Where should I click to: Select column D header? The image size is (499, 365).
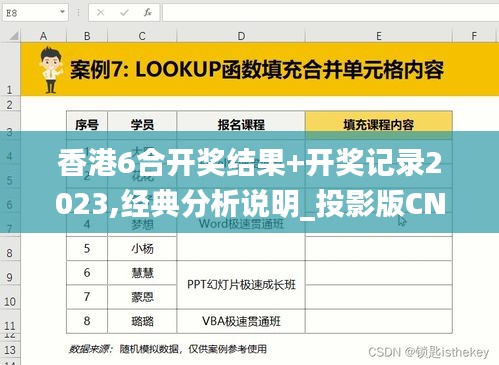point(241,36)
